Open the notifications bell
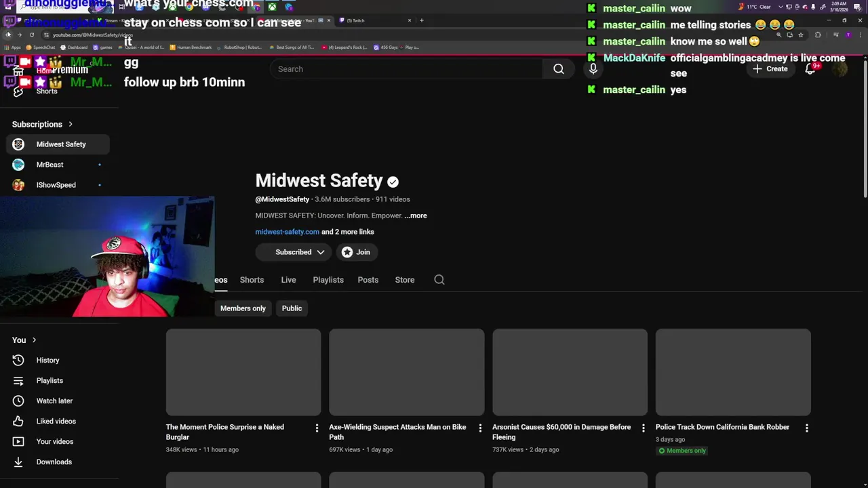 (x=810, y=68)
